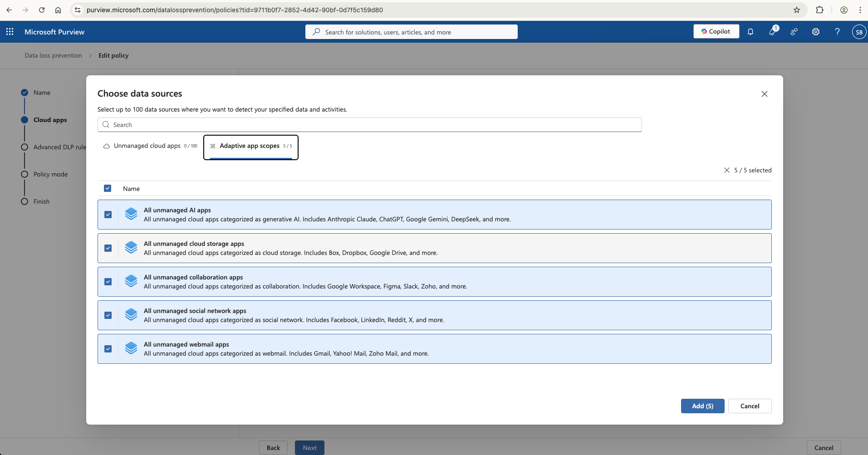Click the browser address bar URL
868x455 pixels.
(235, 10)
